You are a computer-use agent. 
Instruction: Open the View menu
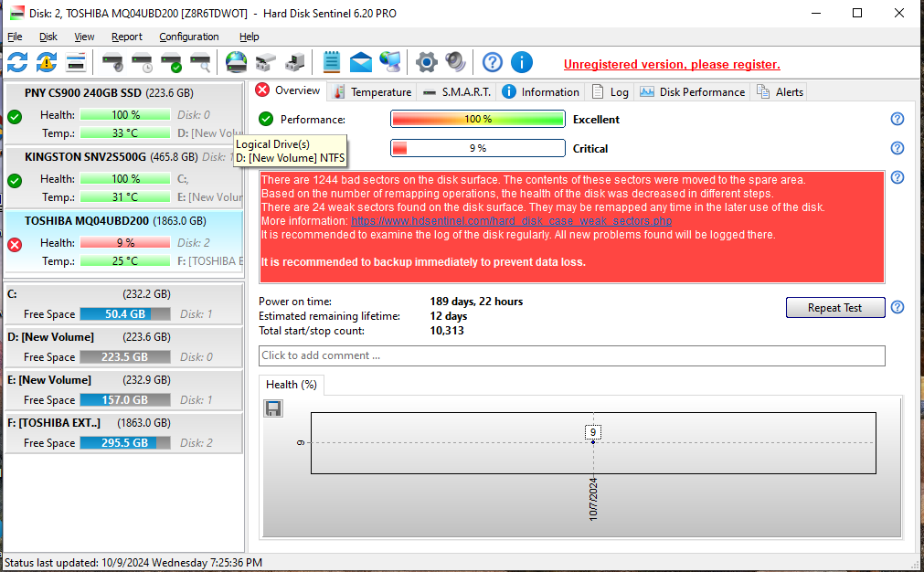tap(84, 37)
